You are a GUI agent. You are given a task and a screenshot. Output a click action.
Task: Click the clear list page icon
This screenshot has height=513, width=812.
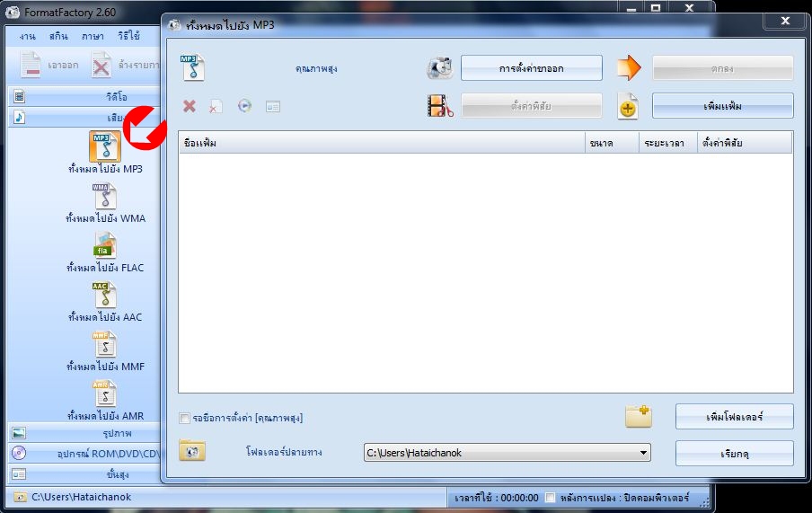point(216,106)
